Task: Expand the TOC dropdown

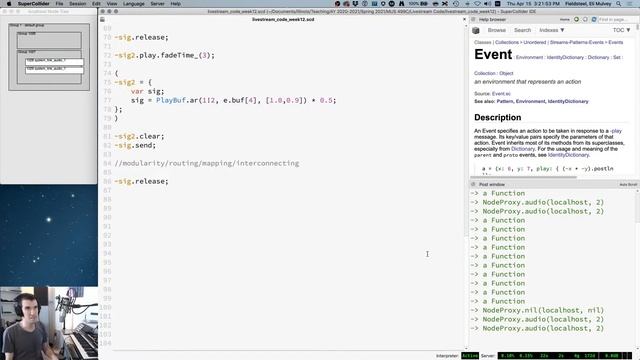Action: click(622, 30)
